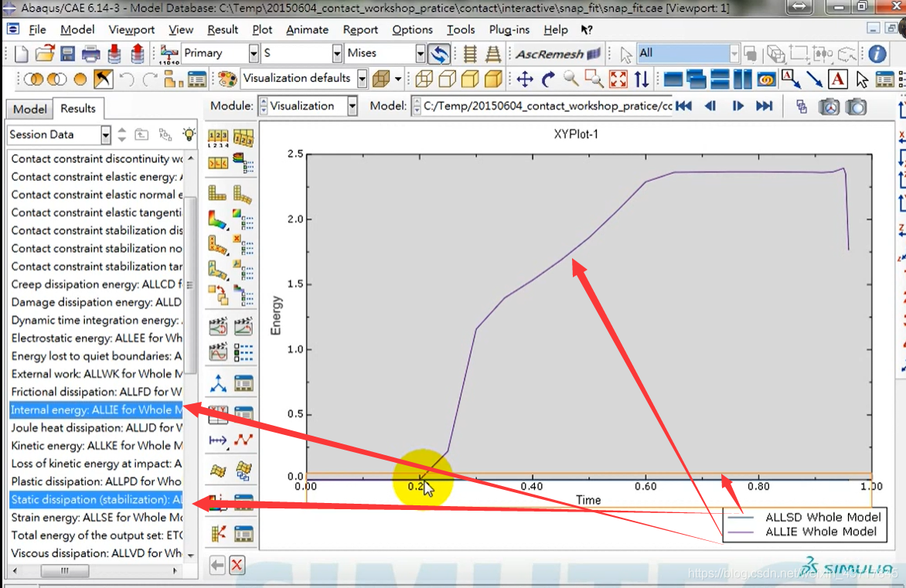Image resolution: width=906 pixels, height=588 pixels.
Task: Click the horizontal scrollbar thumb under list
Action: pyautogui.click(x=65, y=571)
